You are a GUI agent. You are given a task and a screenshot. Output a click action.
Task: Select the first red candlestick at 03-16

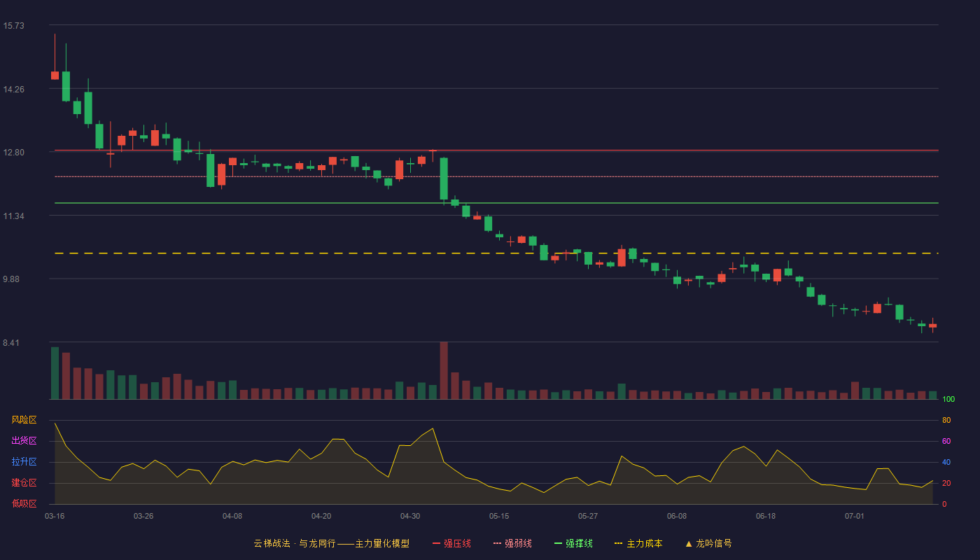tap(55, 75)
